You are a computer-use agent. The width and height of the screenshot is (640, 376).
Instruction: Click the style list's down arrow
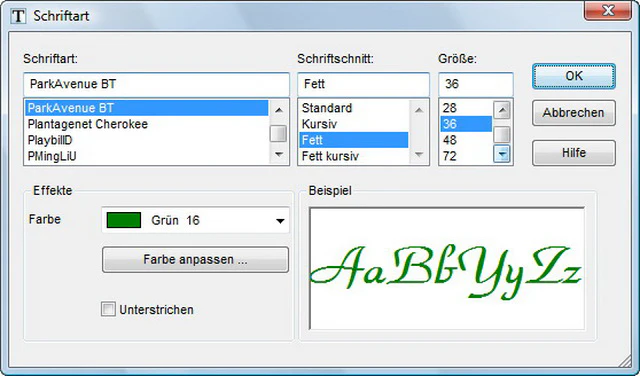pos(419,154)
